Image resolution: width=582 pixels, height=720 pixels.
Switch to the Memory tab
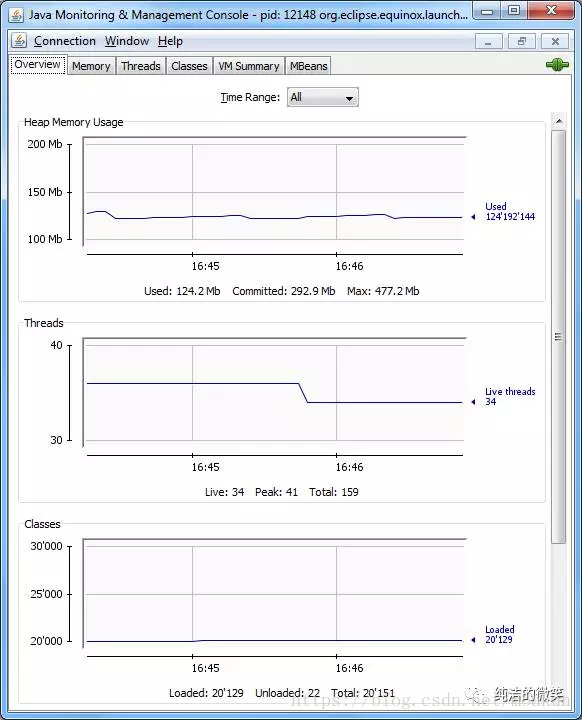pos(91,66)
